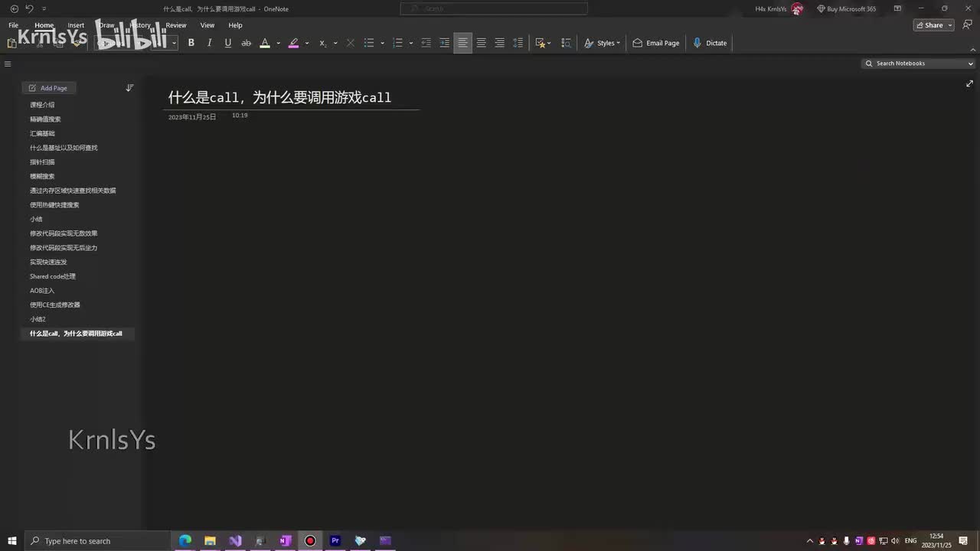Toggle align right
Screen dimensions: 980x551
pos(499,43)
